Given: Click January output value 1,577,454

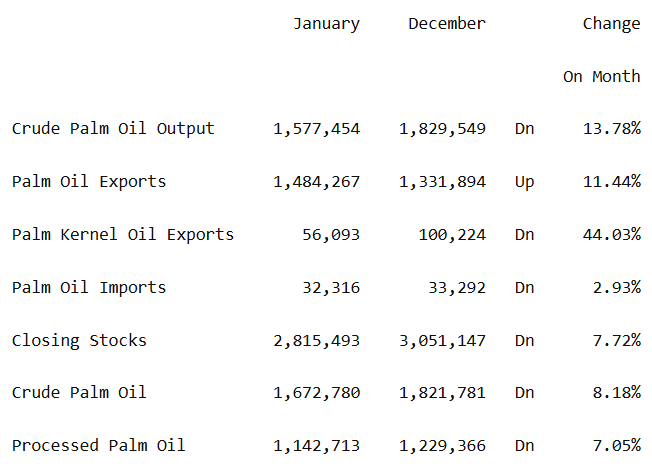Looking at the screenshot, I should coord(316,129).
